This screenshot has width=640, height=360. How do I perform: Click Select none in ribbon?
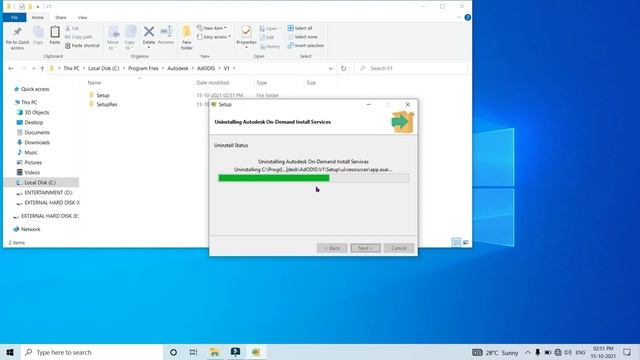(x=302, y=37)
